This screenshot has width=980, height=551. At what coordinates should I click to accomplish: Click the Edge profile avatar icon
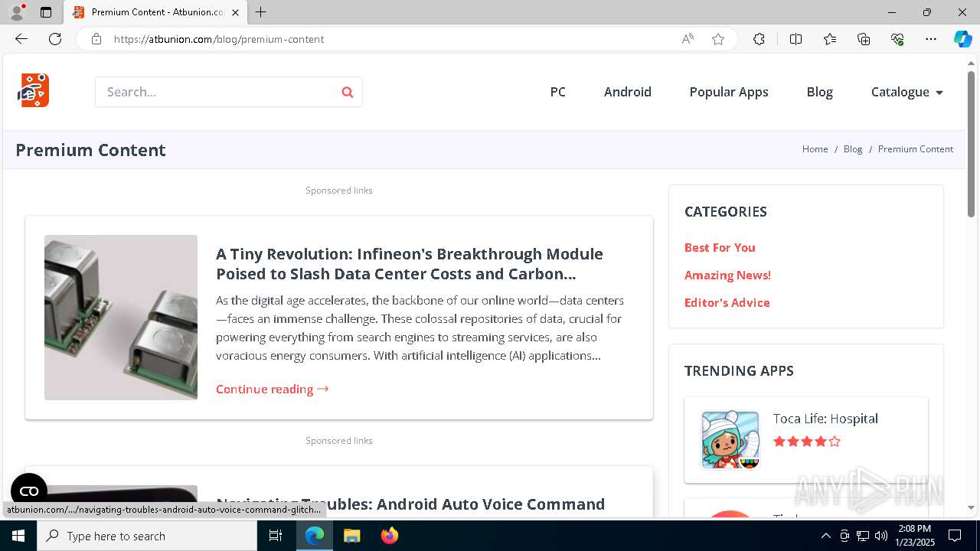coord(17,12)
